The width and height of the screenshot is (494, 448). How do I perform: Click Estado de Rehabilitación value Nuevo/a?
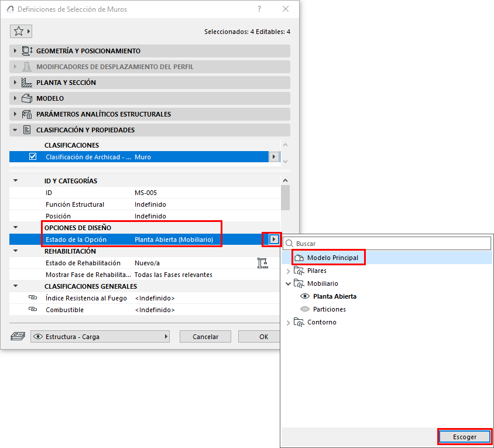point(147,263)
